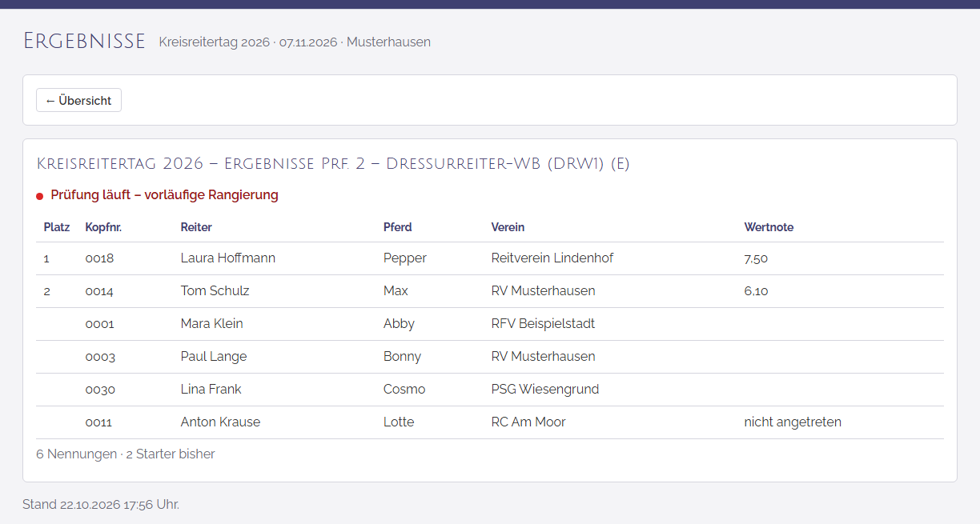Select rider name Tom Schulz
The image size is (980, 524).
(x=215, y=291)
